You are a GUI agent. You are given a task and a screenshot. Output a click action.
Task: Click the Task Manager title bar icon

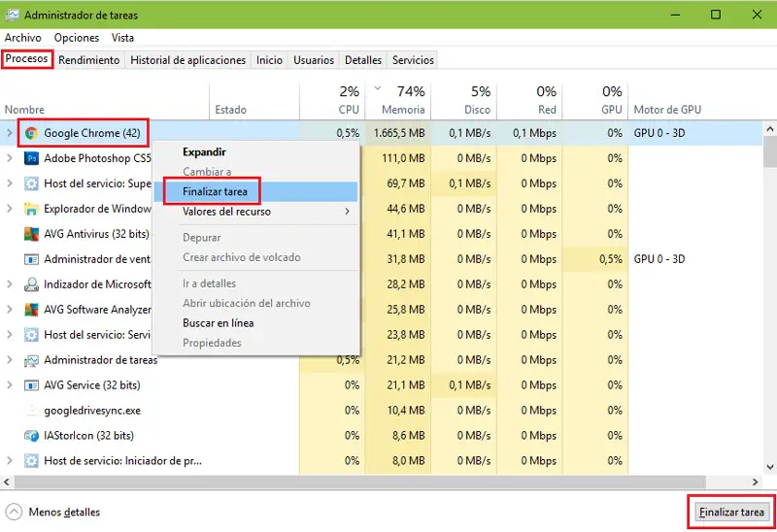pos(12,15)
